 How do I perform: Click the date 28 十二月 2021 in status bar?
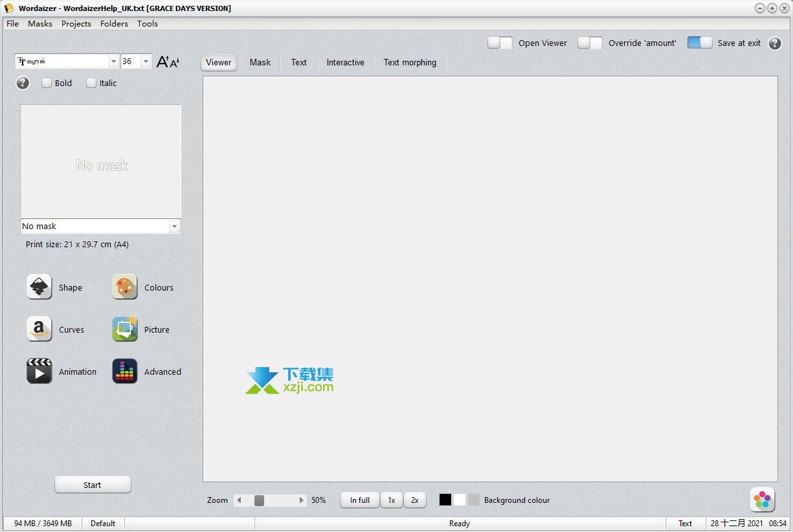point(737,523)
